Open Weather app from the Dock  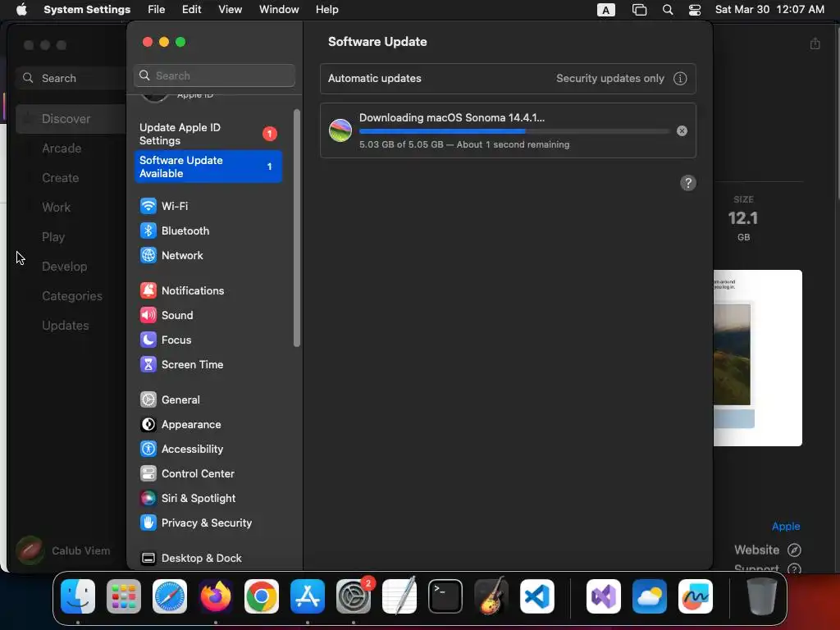tap(650, 596)
